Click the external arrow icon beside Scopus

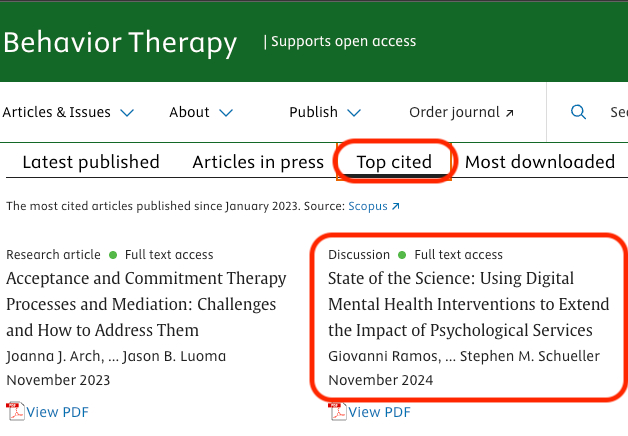[395, 207]
